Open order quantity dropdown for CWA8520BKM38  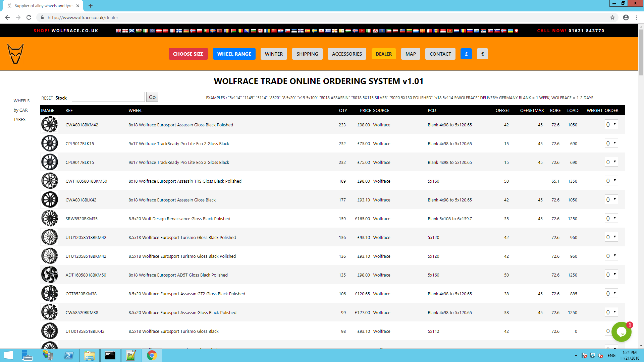coord(611,312)
